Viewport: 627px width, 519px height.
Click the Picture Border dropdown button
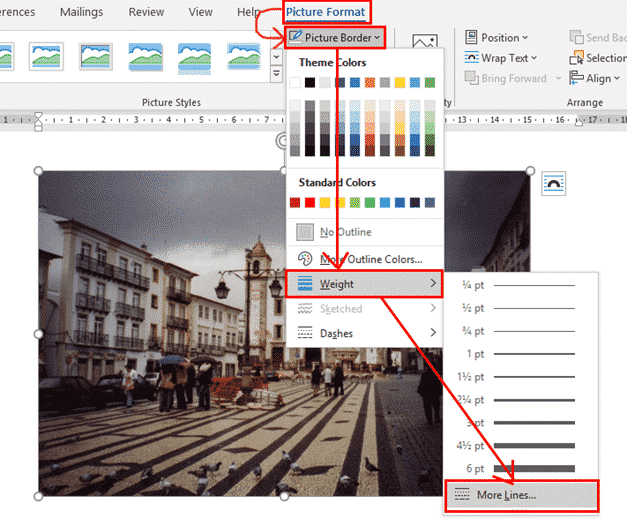[334, 38]
